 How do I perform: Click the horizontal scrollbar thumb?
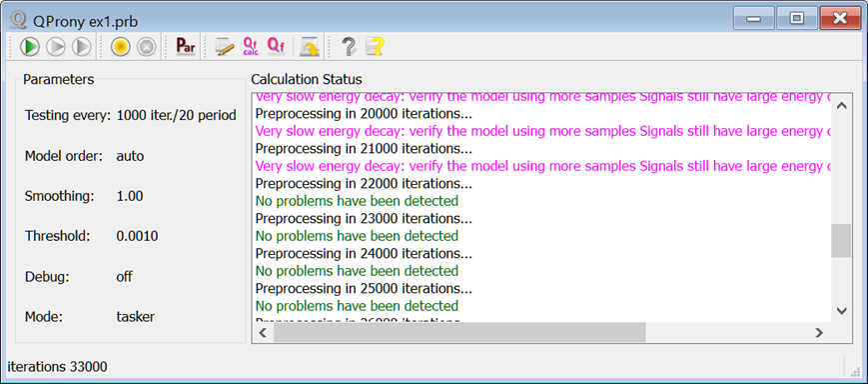coord(459,332)
